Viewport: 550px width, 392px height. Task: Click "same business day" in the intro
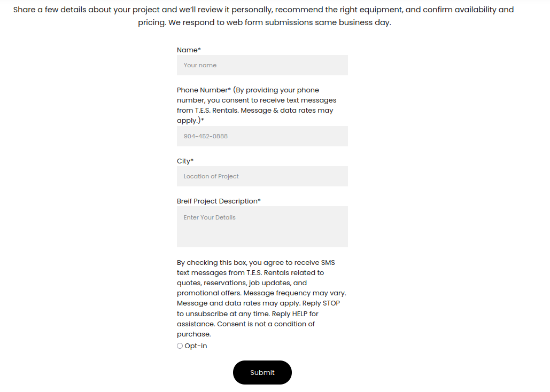point(358,23)
